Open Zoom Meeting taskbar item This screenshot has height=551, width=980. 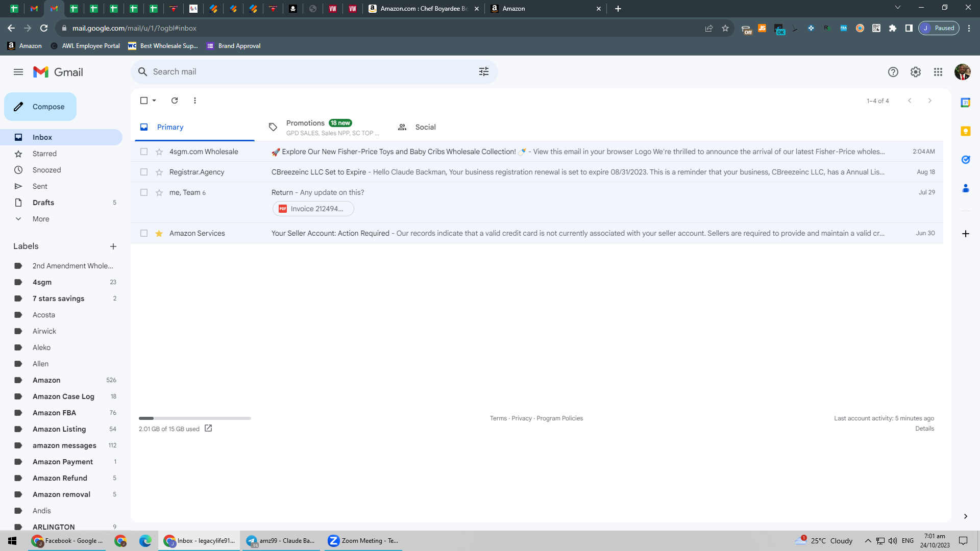[x=363, y=541]
